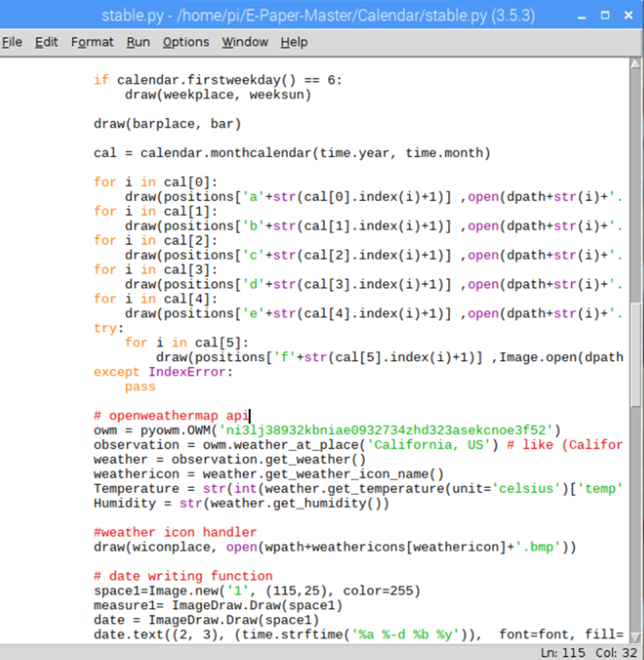Open the Edit menu
Viewport: 644px width, 660px height.
[46, 42]
